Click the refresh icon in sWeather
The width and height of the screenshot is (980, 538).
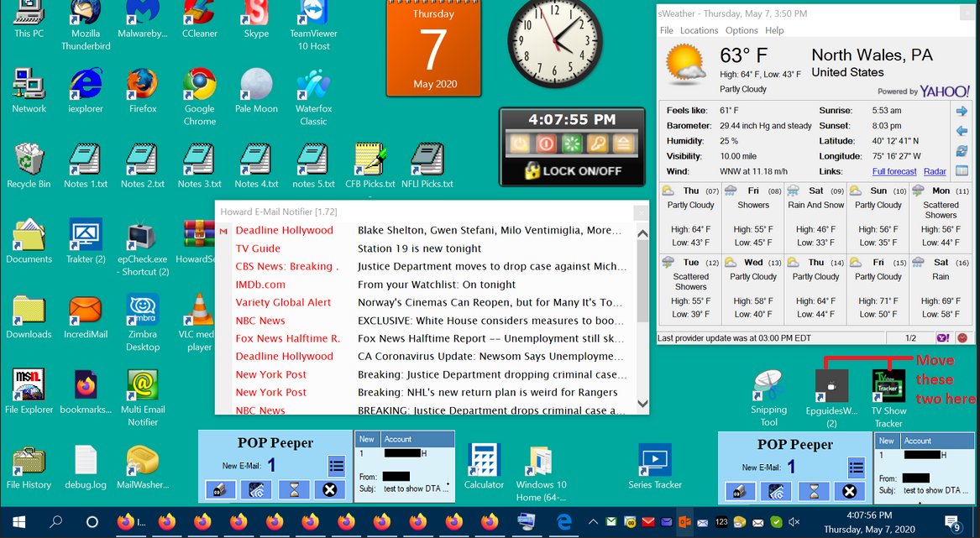click(962, 151)
